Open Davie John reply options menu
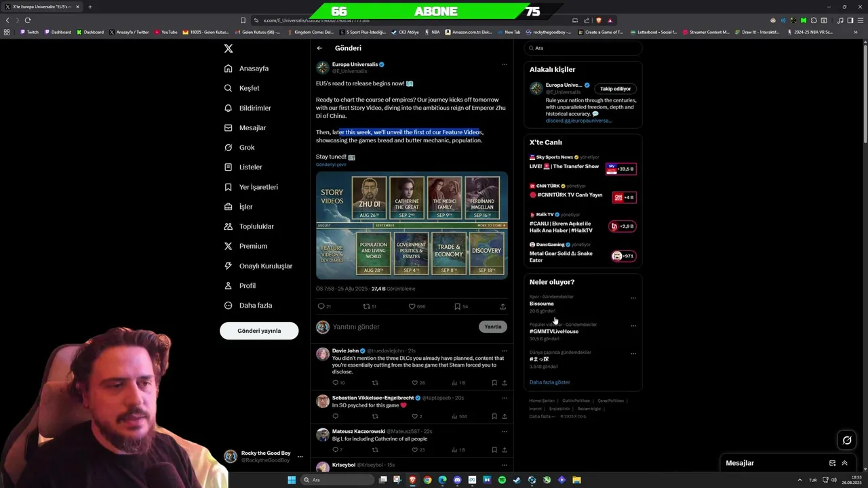 point(505,350)
